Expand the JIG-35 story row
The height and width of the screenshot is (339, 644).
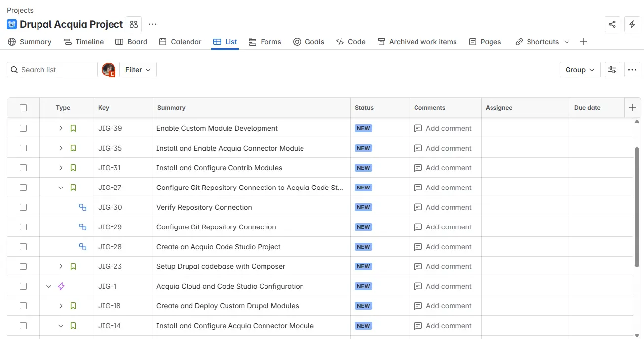(x=61, y=148)
